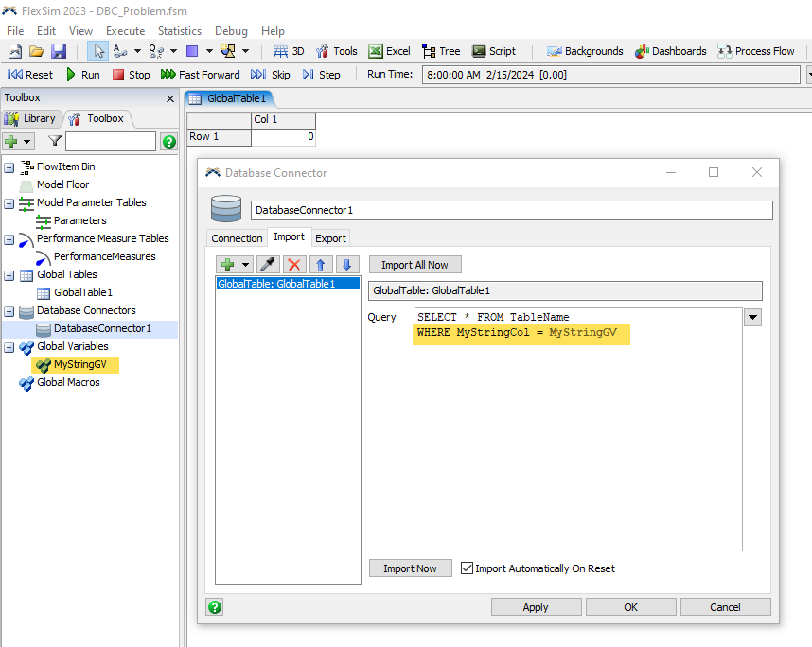Move the import entry down
Screen dimensions: 812x647
click(x=347, y=265)
